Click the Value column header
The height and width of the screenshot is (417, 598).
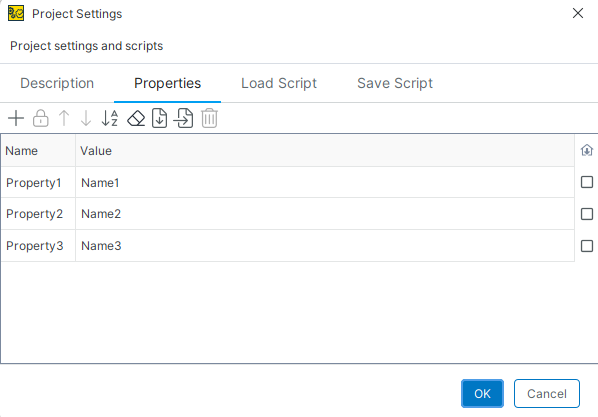tap(325, 151)
